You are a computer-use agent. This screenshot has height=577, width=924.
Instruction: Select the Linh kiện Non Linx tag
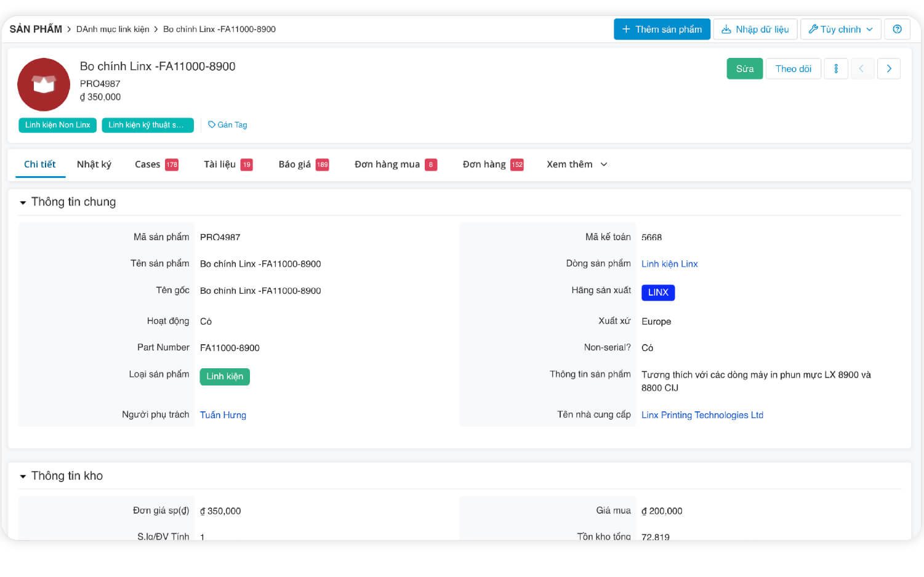[x=57, y=125]
